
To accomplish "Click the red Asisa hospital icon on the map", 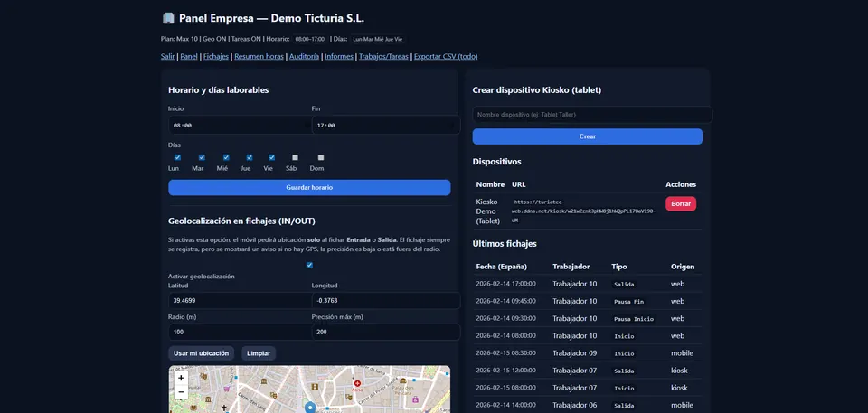I will (358, 383).
